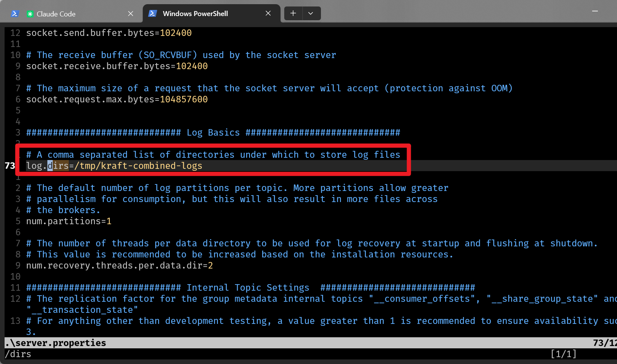Click the num.recovery.threads.per.data.dir line

point(119,265)
